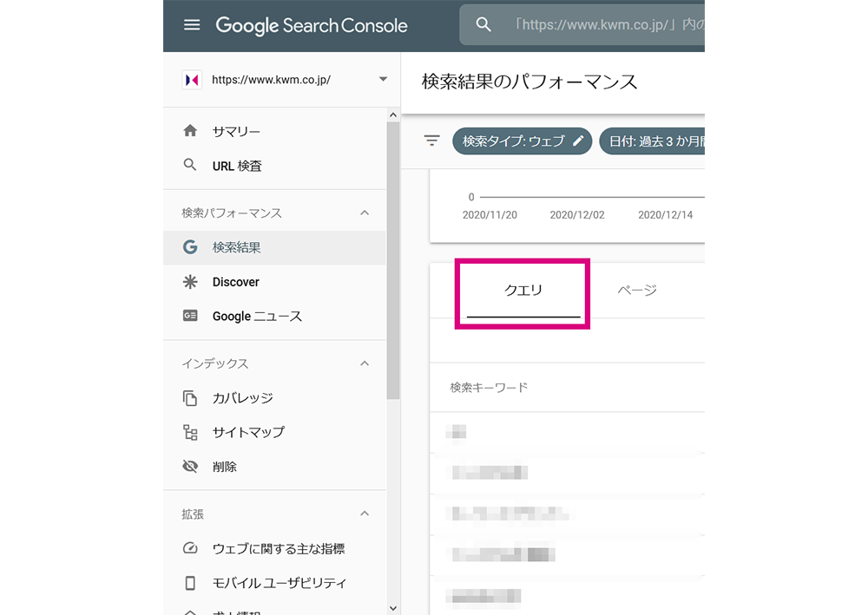Click the サマリー home icon
Viewport: 868px width, 615px height.
190,130
